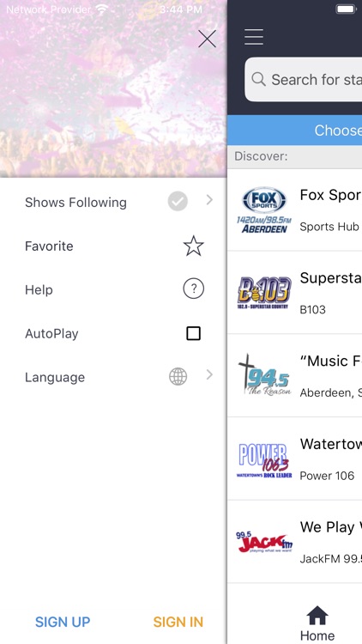Select the Music F station title

pyautogui.click(x=331, y=361)
